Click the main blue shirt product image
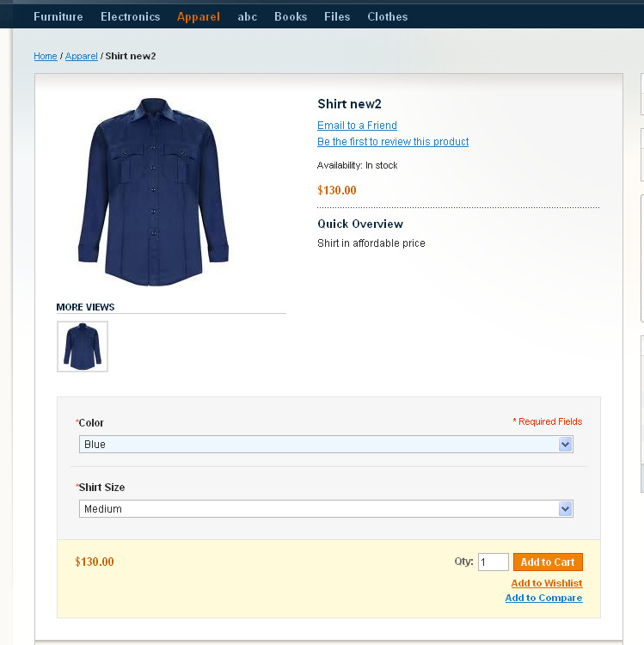644x645 pixels. tap(153, 192)
